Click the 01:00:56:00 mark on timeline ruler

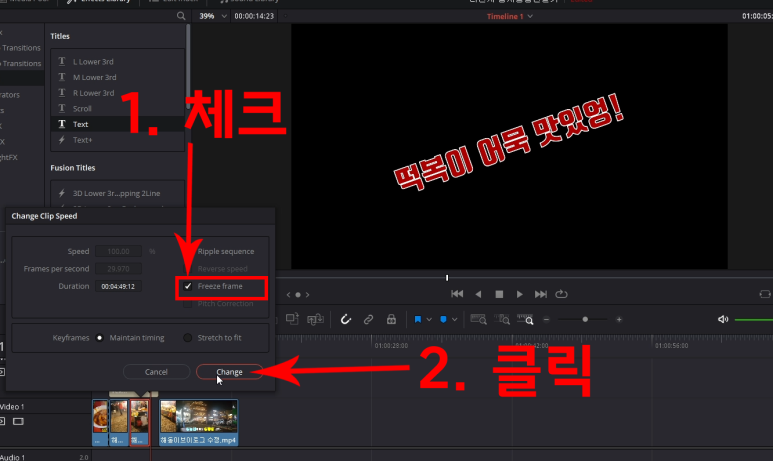[x=671, y=346]
